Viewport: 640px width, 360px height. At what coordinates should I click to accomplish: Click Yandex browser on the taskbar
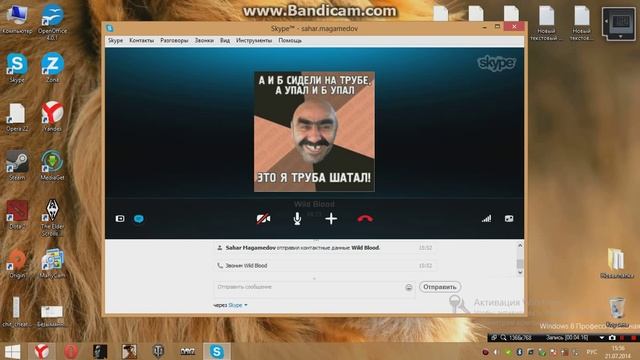point(41,351)
